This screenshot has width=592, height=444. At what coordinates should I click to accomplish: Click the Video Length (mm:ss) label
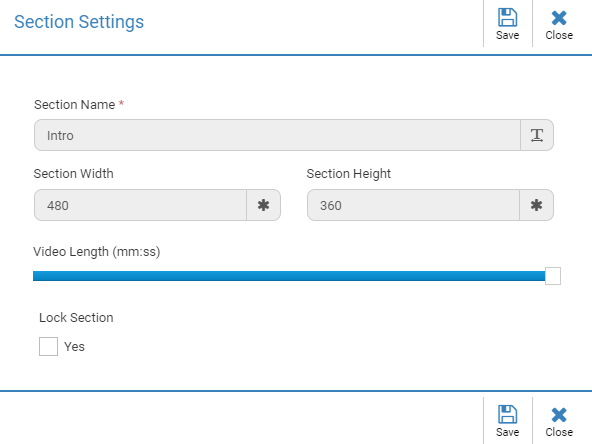pyautogui.click(x=97, y=252)
